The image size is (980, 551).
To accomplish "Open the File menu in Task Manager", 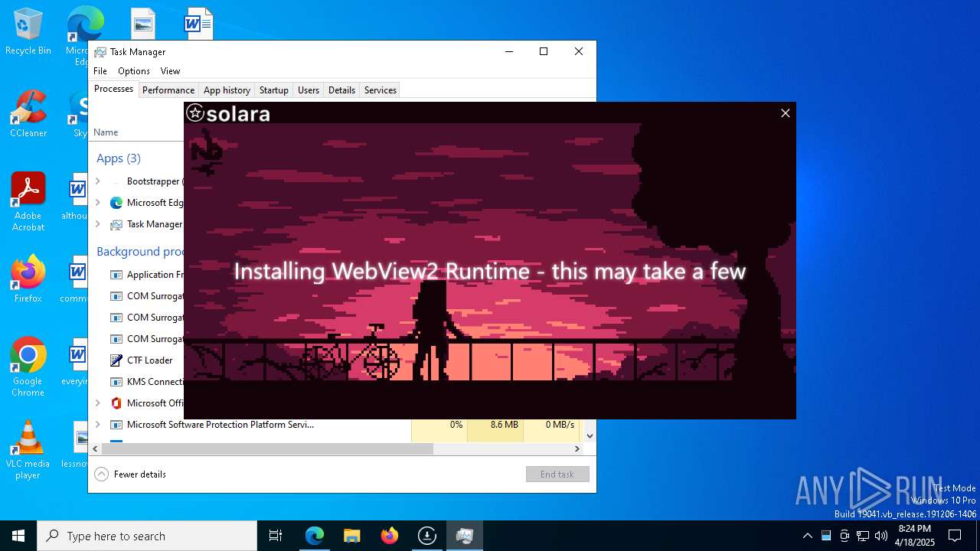I will [100, 71].
